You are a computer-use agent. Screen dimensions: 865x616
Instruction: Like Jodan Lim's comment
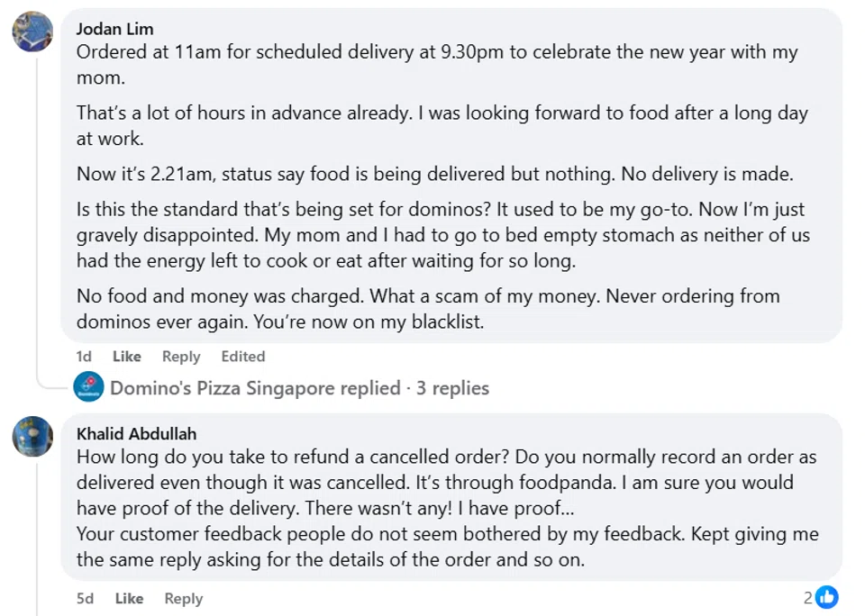127,357
